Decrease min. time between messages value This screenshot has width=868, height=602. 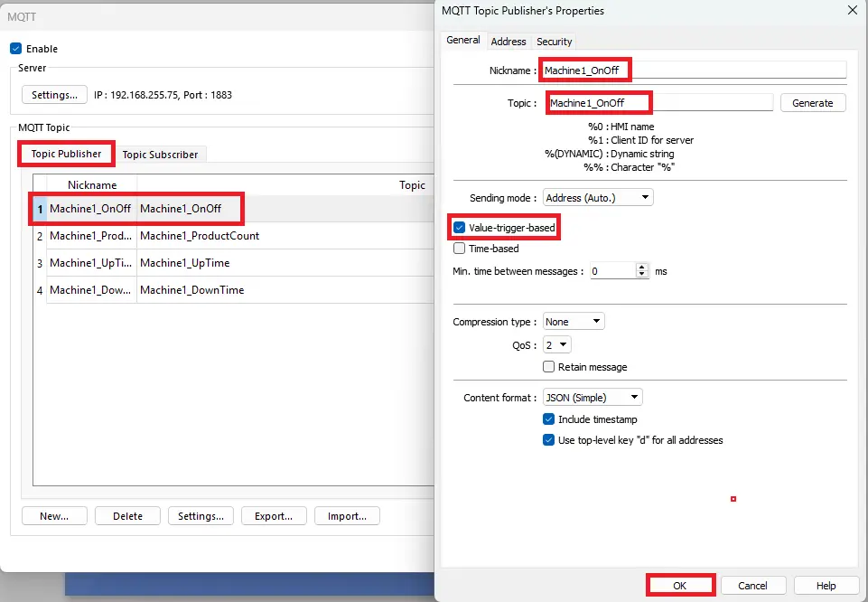tap(642, 275)
